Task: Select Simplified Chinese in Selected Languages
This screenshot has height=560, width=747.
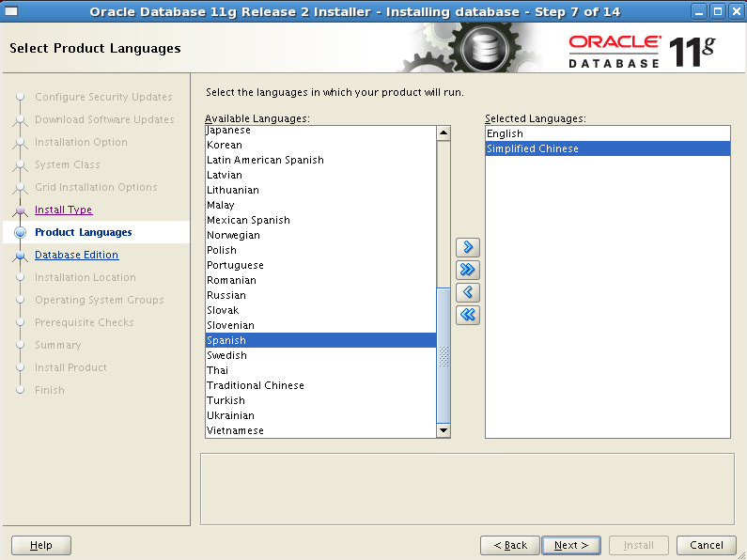Action: coord(607,148)
